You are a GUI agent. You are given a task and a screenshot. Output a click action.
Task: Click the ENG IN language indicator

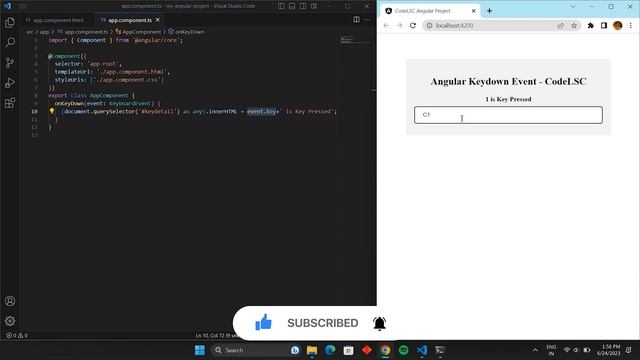click(x=551, y=350)
